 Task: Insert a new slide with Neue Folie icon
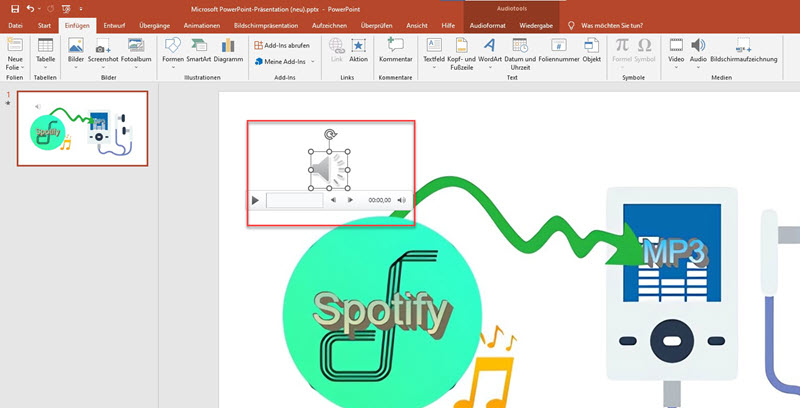click(15, 45)
